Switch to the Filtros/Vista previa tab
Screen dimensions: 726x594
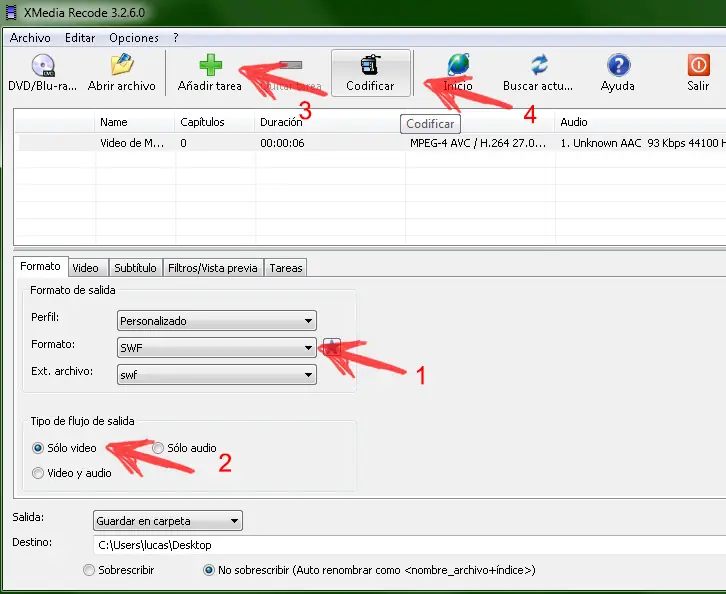point(213,268)
